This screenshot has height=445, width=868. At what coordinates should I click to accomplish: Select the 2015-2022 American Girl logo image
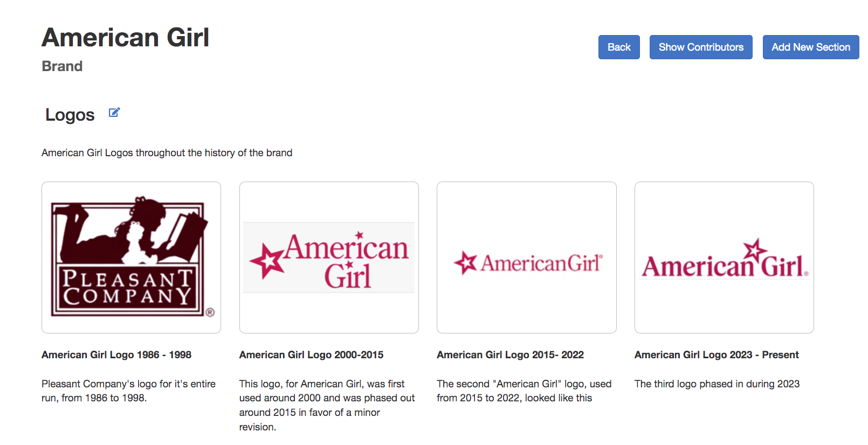coord(527,258)
